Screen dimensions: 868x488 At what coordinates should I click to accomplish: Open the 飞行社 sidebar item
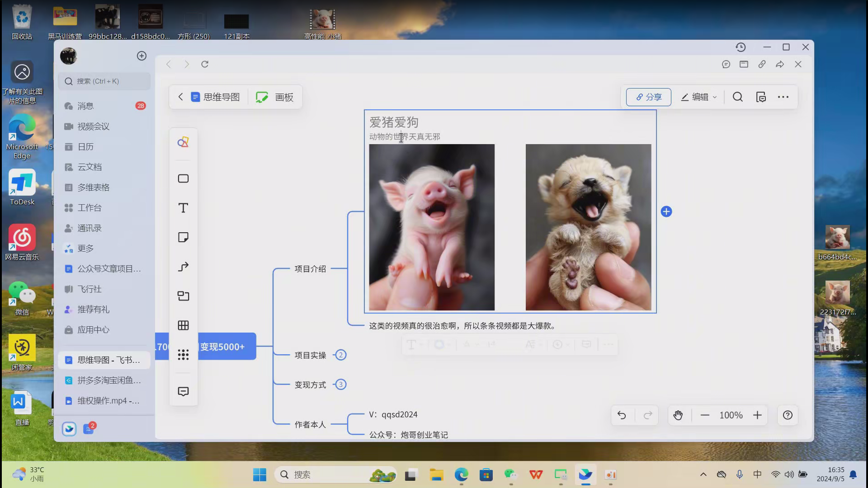[x=104, y=289]
